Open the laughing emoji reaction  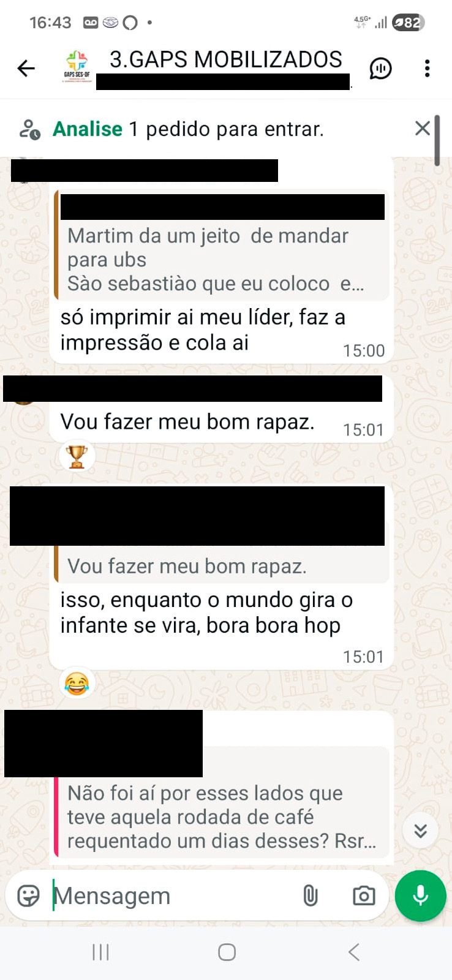[77, 683]
